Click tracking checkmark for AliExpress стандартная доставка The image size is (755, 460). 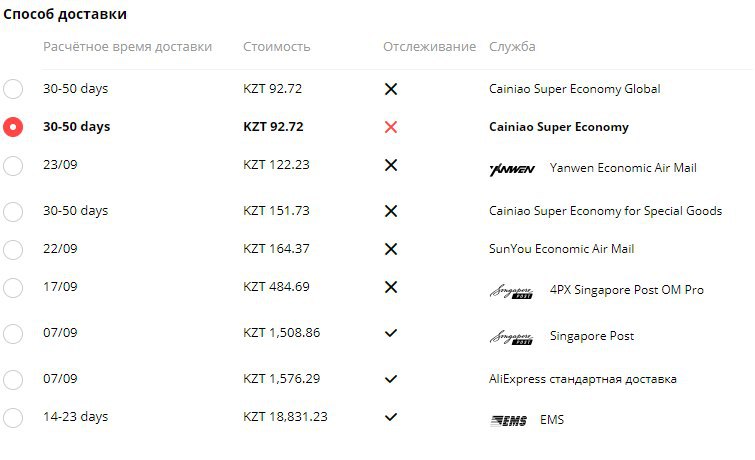[391, 379]
